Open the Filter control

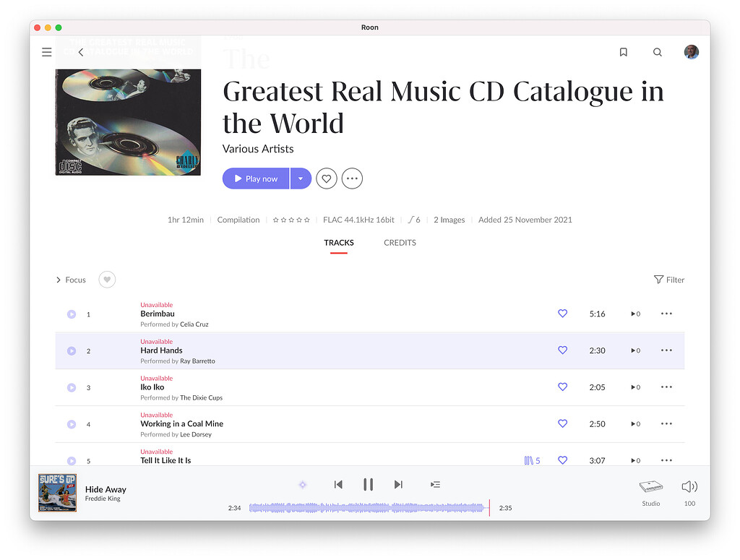tap(668, 280)
